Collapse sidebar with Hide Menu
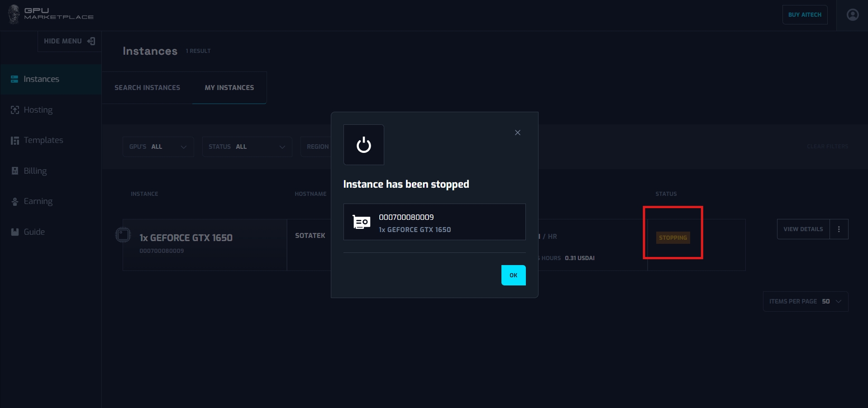The height and width of the screenshot is (408, 868). [69, 41]
